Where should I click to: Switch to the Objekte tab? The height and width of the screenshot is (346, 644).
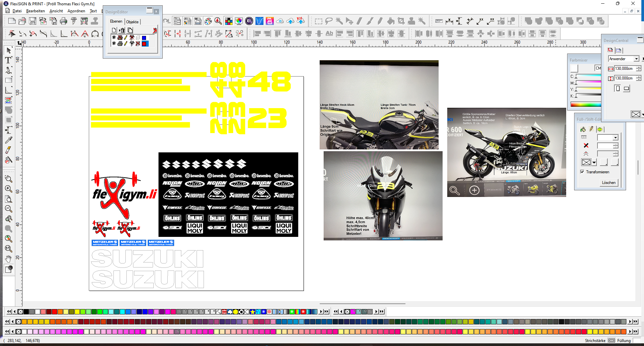coord(132,22)
